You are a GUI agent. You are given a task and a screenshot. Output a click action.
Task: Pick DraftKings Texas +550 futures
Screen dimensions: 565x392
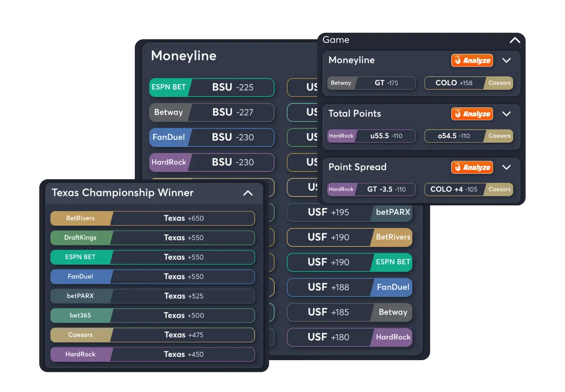(x=153, y=238)
